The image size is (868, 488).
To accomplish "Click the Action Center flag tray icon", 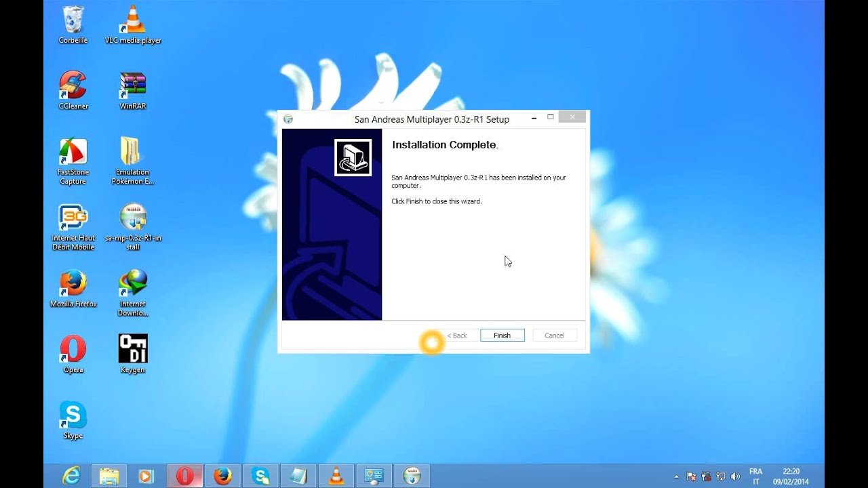I will click(692, 476).
